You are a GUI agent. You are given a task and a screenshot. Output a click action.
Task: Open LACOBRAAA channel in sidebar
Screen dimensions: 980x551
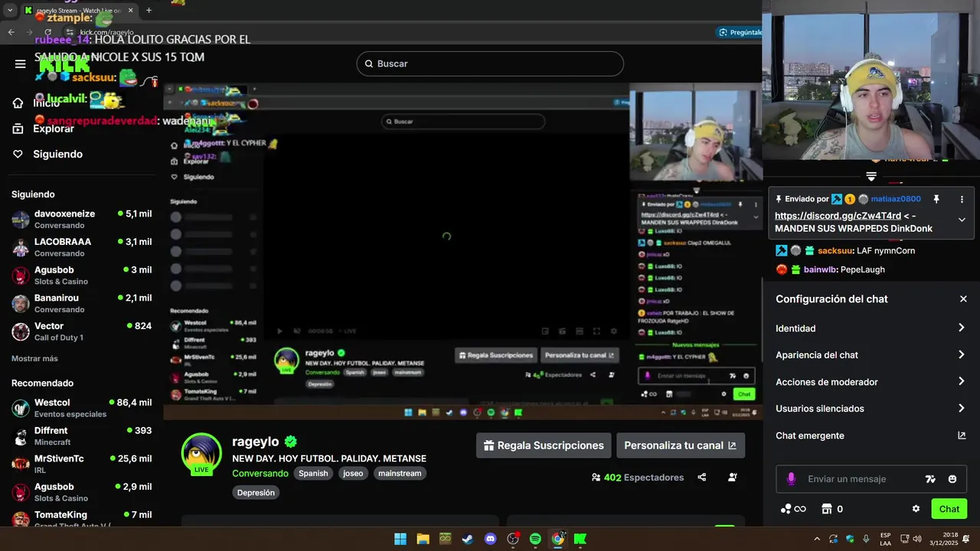click(81, 247)
